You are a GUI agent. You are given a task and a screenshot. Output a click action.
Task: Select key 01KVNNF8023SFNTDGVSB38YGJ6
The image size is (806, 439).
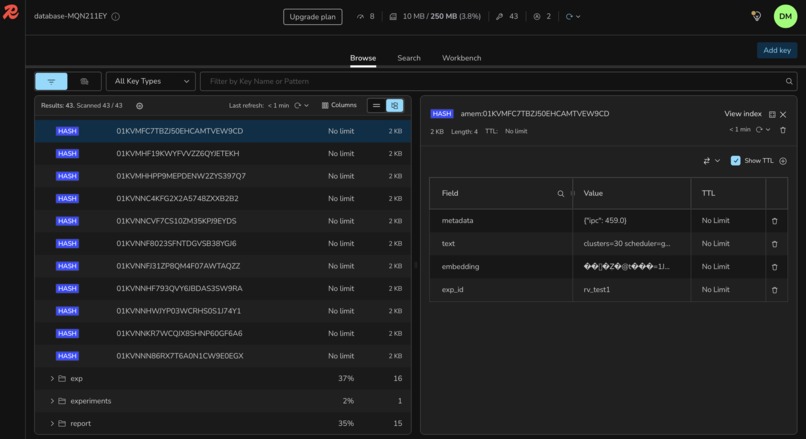pyautogui.click(x=223, y=243)
